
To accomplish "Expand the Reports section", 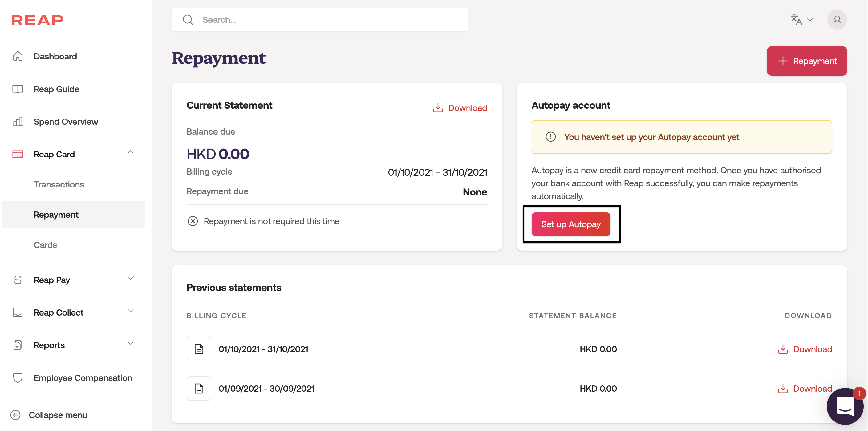I will click(131, 344).
